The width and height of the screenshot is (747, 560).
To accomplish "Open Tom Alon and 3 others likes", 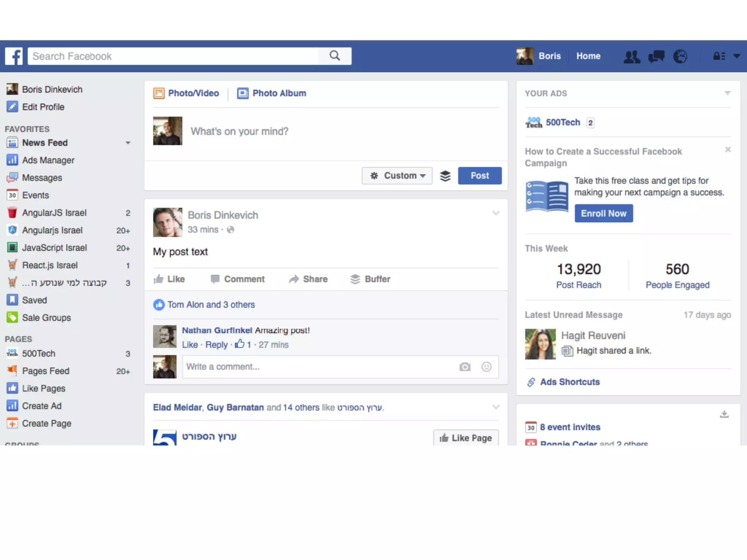I will point(211,305).
